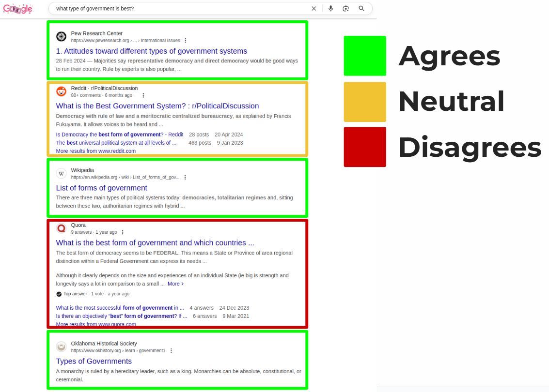The width and height of the screenshot is (549, 392).
Task: Click the red Disagrees color swatch
Action: click(x=365, y=147)
